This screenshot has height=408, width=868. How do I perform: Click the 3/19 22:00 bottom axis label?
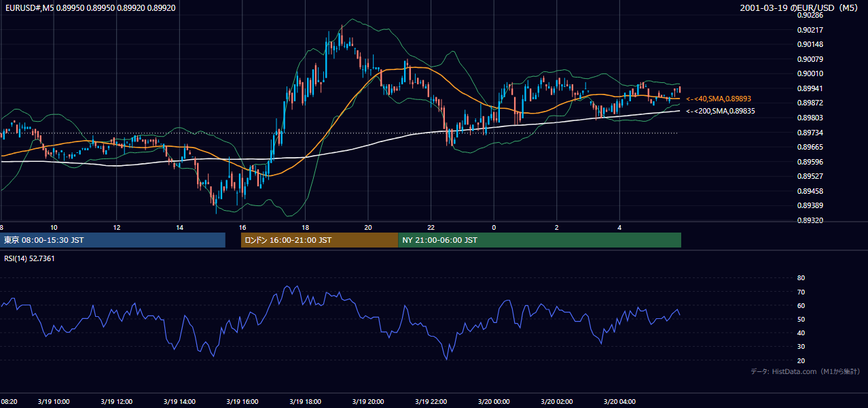point(431,402)
